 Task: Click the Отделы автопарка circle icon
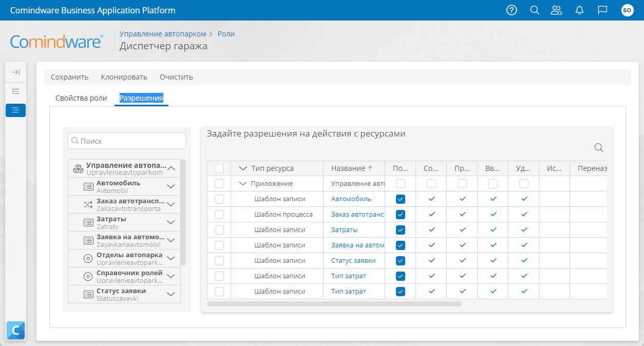88,259
